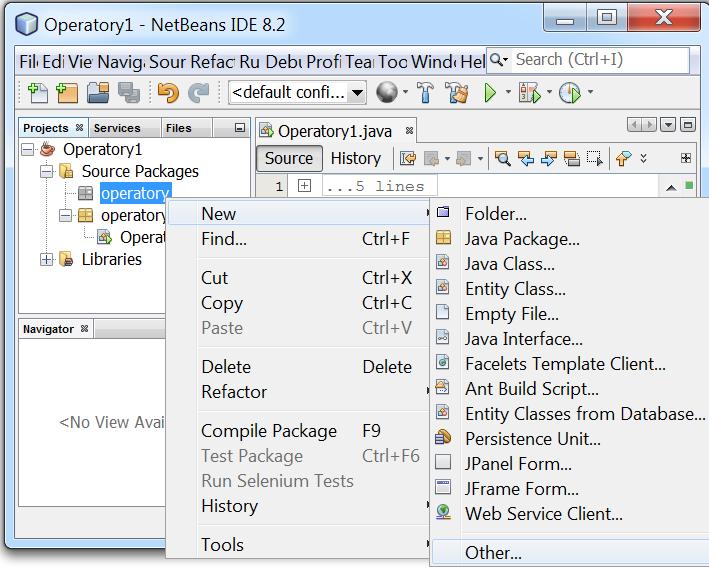
Task: Click the Profile Project clock icon
Action: click(x=570, y=93)
